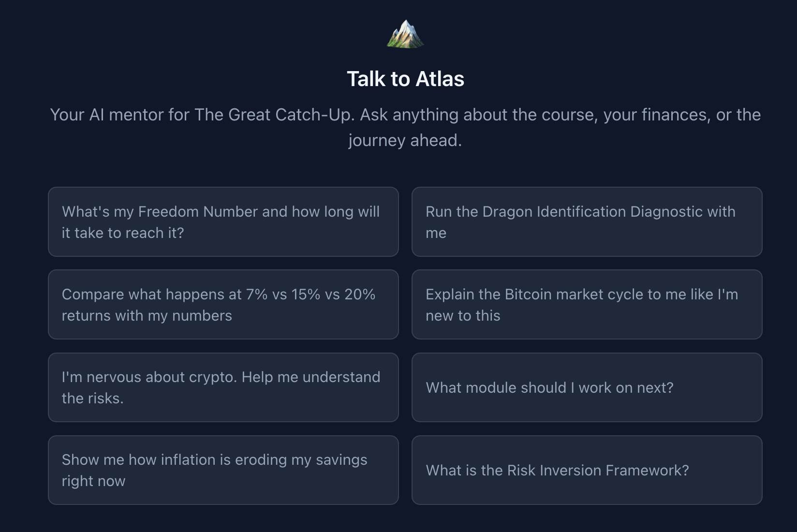Click the next module recommendation card
This screenshot has height=532, width=797.
[587, 387]
